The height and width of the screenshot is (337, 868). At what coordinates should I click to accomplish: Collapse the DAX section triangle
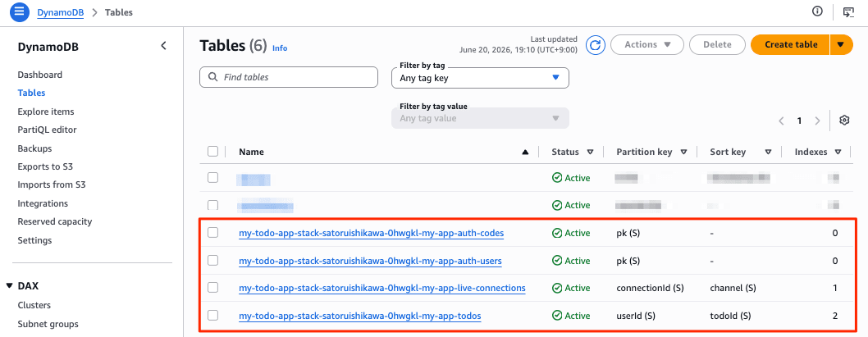coord(9,286)
